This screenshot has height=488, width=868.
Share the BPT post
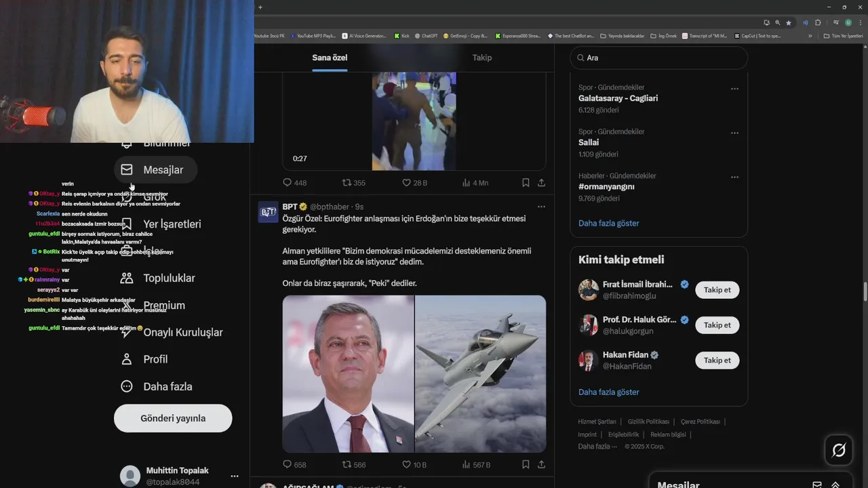pos(541,464)
